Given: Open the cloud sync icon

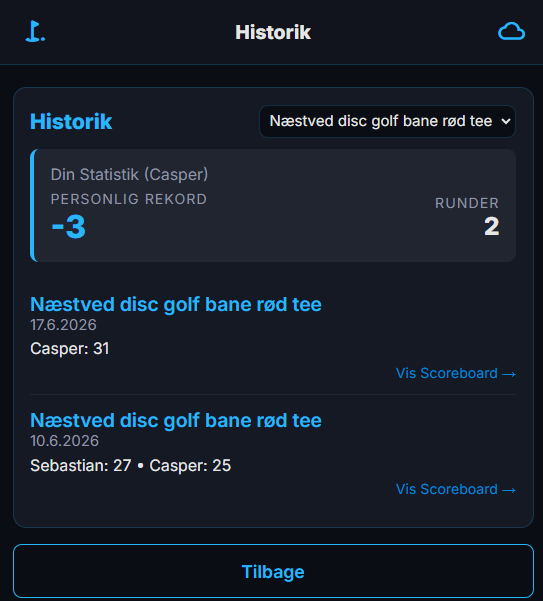Looking at the screenshot, I should (x=511, y=31).
